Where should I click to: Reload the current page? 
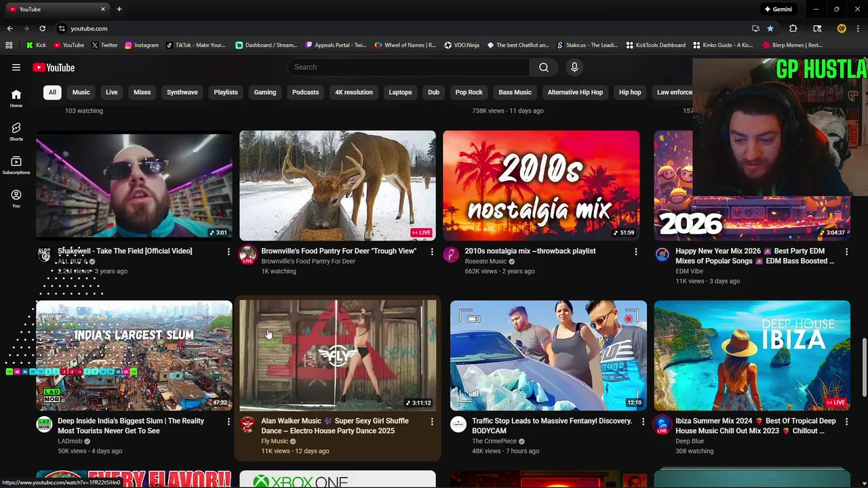[42, 28]
